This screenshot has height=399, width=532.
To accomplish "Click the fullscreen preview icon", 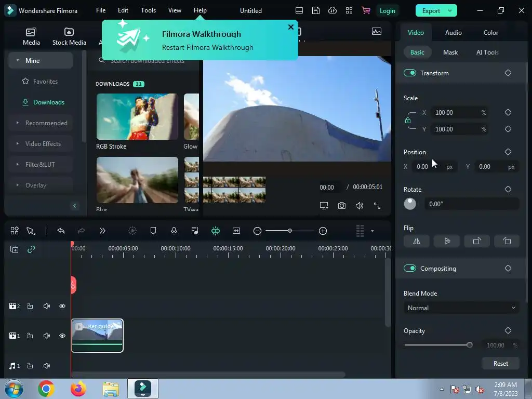I will [377, 206].
